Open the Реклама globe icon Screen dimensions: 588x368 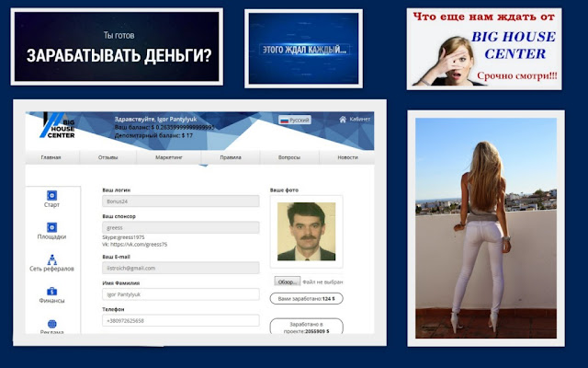point(51,324)
